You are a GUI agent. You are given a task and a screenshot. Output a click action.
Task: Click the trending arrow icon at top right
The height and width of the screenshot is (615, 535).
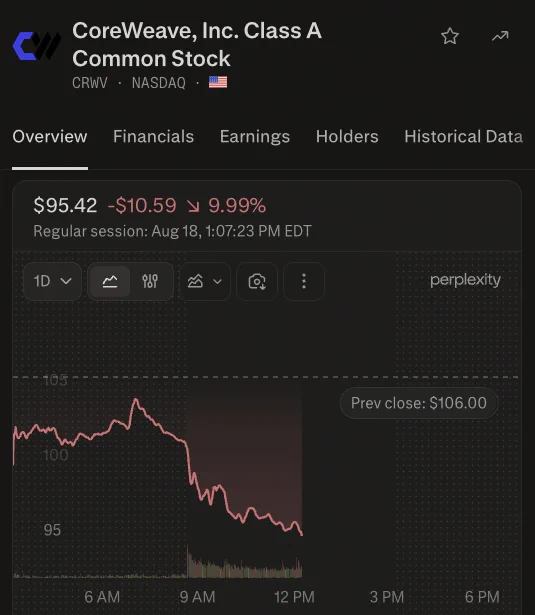pos(500,36)
